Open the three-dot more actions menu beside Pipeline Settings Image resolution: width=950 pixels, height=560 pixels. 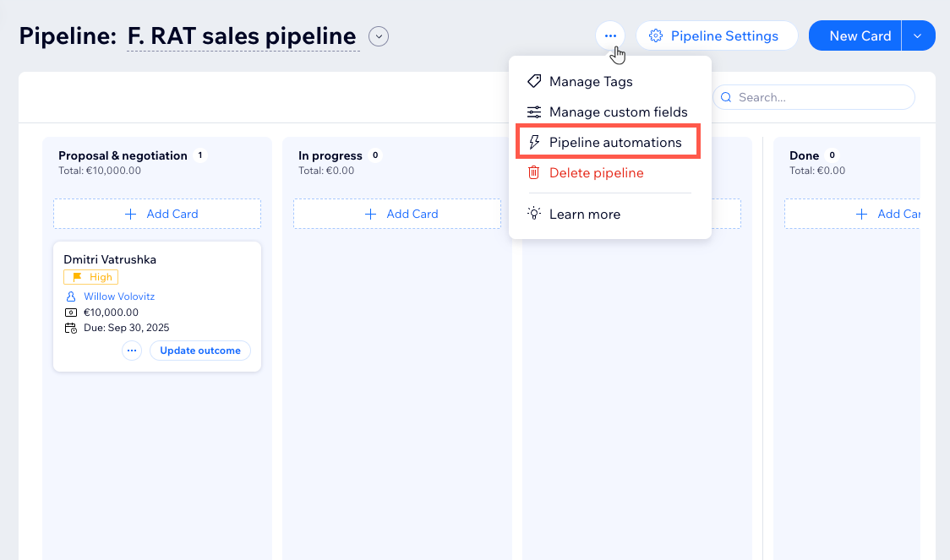tap(610, 35)
